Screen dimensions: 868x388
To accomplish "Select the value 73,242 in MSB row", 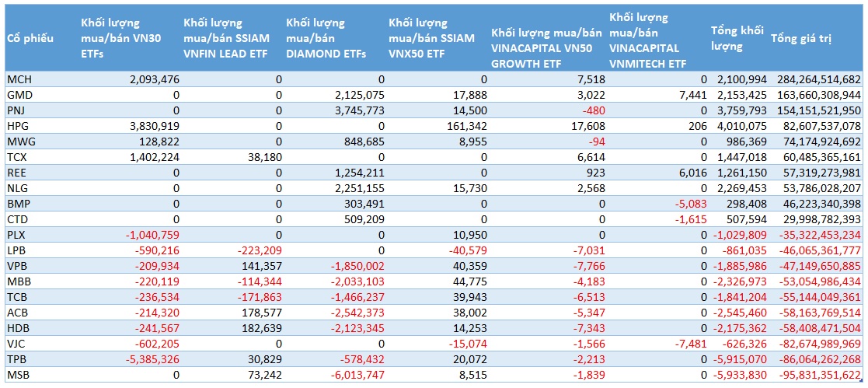I will 266,373.
